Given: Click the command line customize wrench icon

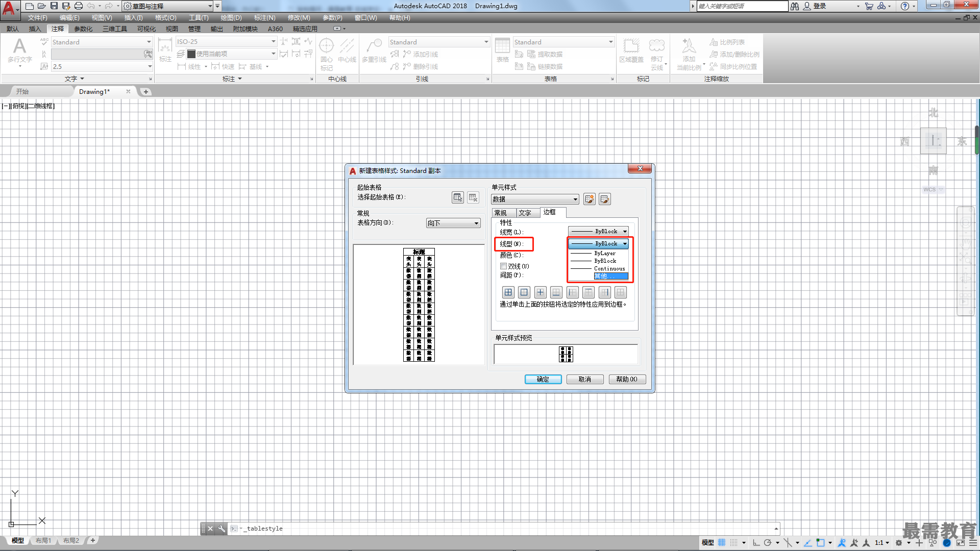Looking at the screenshot, I should pyautogui.click(x=222, y=529).
